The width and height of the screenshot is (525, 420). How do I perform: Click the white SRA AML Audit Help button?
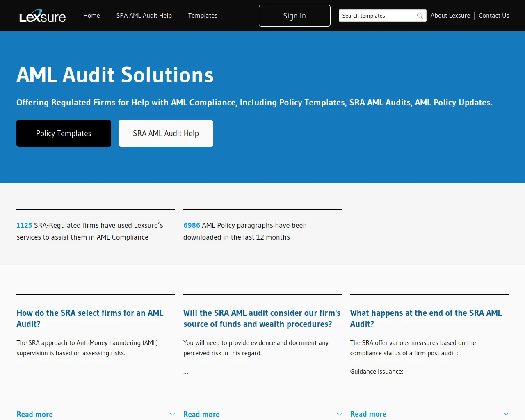click(166, 133)
